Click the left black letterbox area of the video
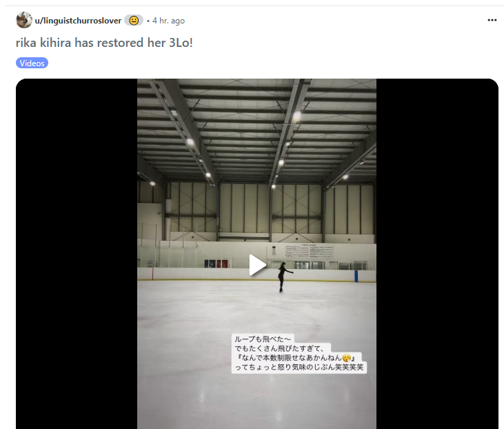The height and width of the screenshot is (429, 504). click(x=77, y=254)
